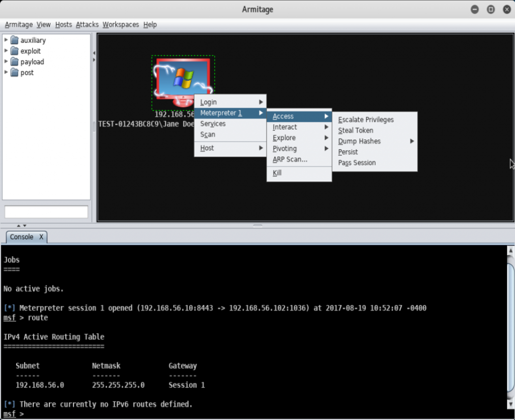Maximize the Armitage window
Screen dimensions: 515x420
491,10
